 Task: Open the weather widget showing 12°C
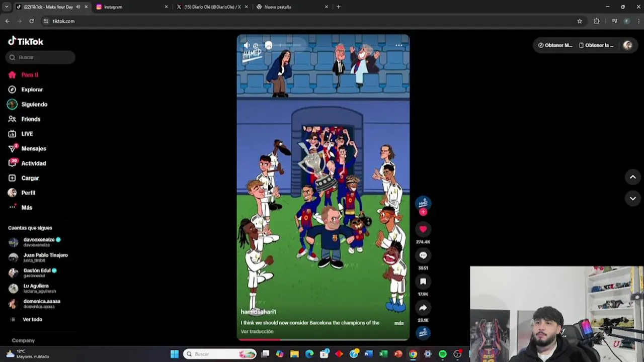pyautogui.click(x=28, y=354)
